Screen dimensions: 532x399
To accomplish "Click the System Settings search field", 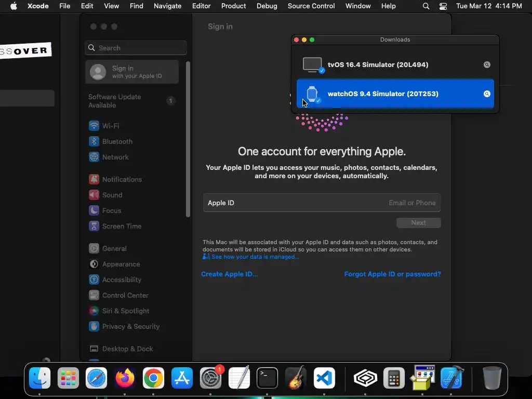I will pyautogui.click(x=136, y=48).
